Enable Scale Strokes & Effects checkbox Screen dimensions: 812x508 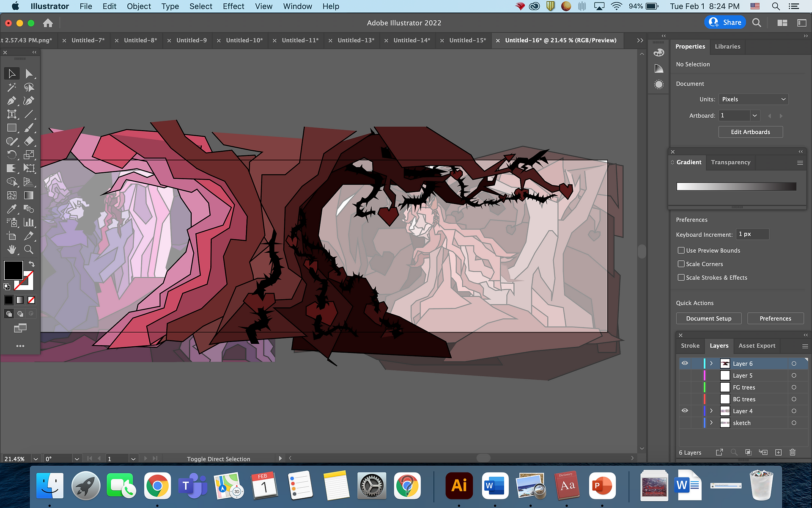coord(681,278)
